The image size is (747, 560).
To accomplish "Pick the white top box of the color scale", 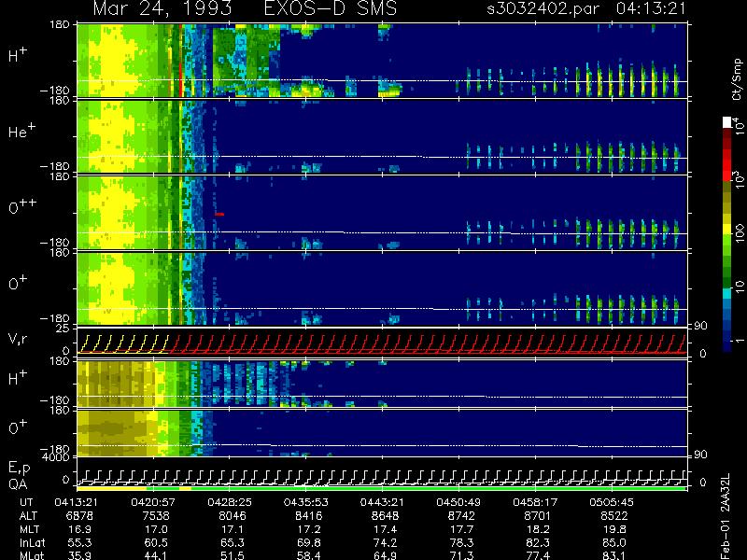I will tap(727, 122).
